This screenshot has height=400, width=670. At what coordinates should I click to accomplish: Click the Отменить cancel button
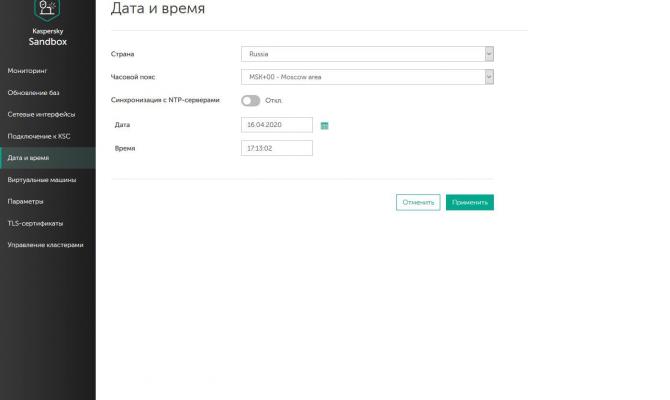[x=418, y=202]
